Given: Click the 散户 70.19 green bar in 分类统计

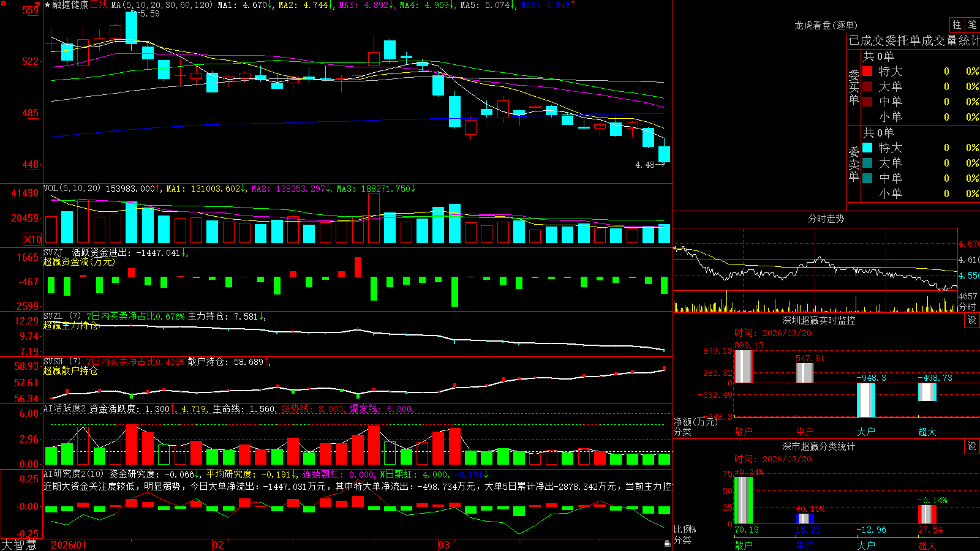Looking at the screenshot, I should 743,500.
